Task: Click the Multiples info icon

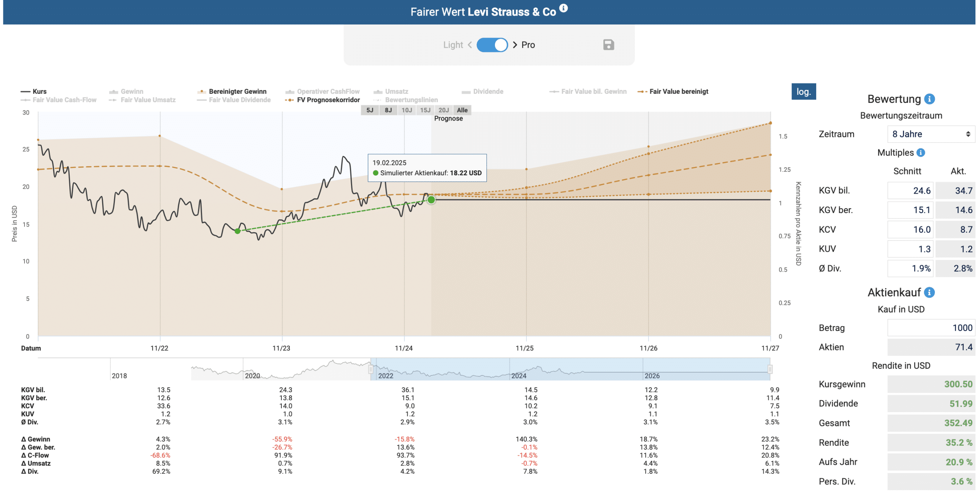Action: 921,153
